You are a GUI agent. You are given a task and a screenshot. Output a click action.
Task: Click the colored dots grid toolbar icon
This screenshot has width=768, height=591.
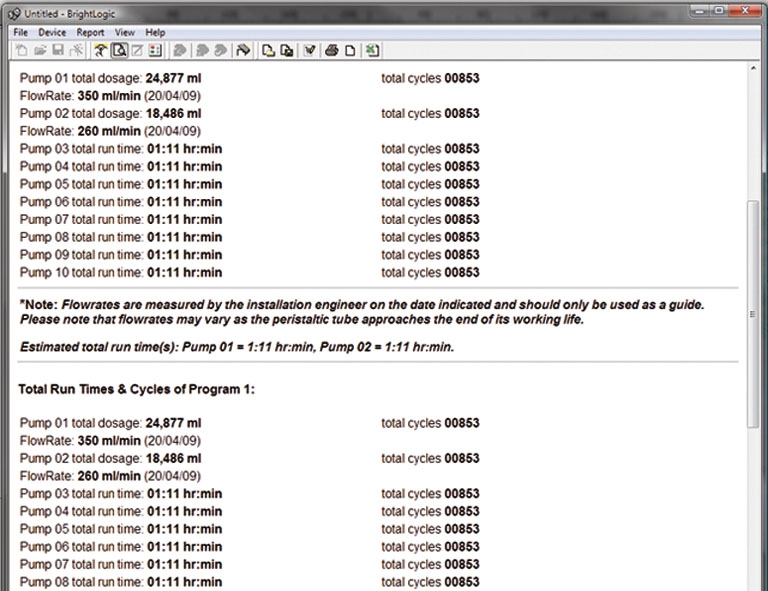point(155,51)
